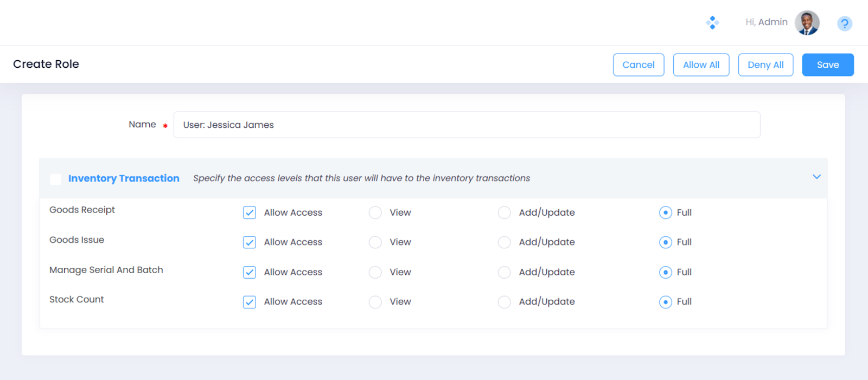
Task: Select Full radio for Goods Receipt
Action: (665, 212)
